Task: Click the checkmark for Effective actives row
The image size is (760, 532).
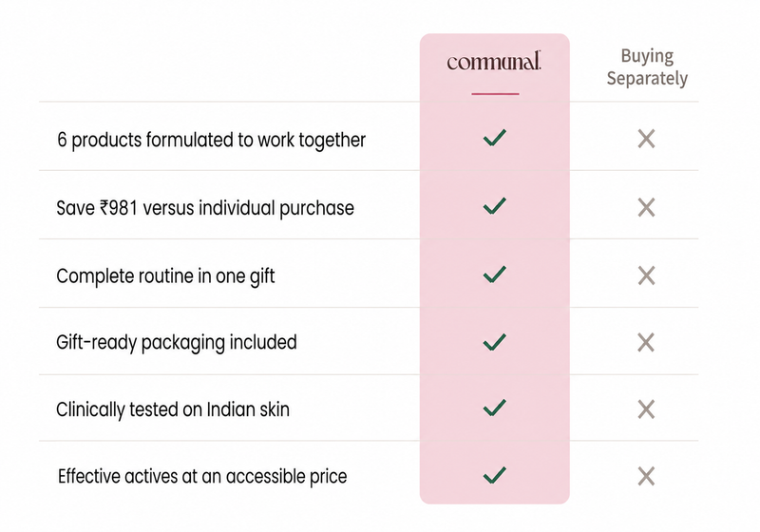Action: coord(495,475)
